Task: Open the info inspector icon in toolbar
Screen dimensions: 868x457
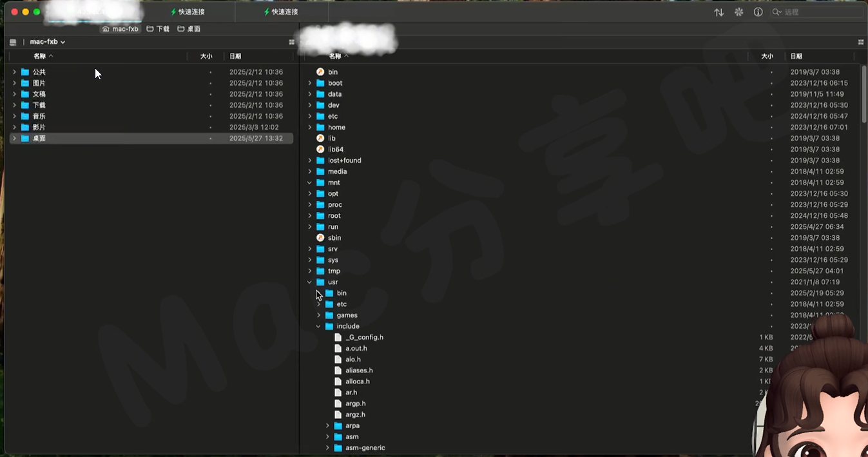Action: click(x=758, y=12)
